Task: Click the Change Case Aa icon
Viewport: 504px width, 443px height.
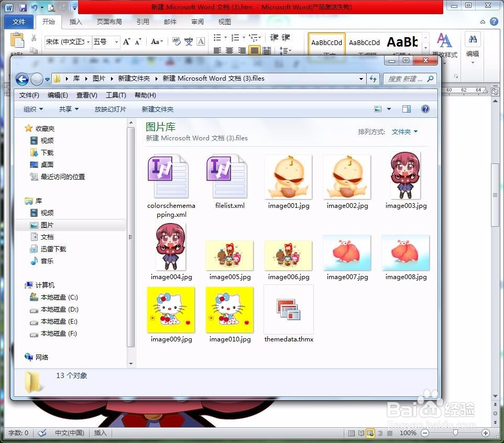Action: pyautogui.click(x=157, y=41)
